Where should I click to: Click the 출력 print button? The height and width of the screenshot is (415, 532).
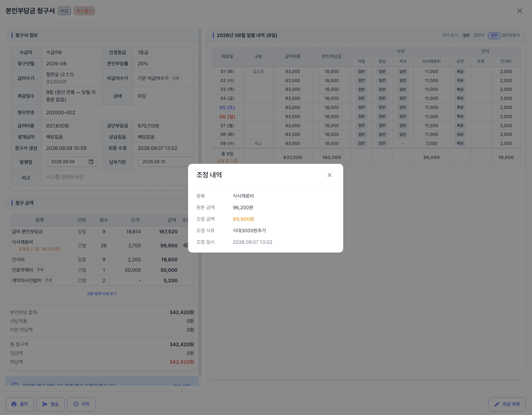[20, 404]
